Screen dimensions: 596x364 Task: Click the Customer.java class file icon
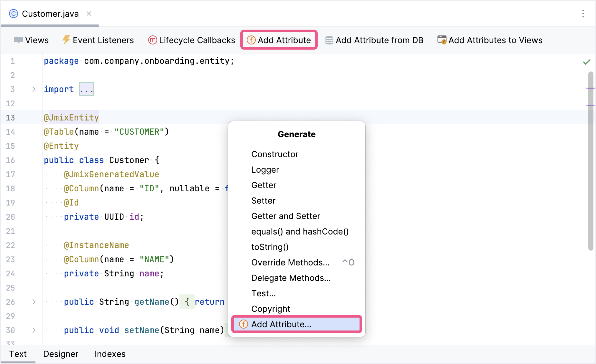[14, 14]
